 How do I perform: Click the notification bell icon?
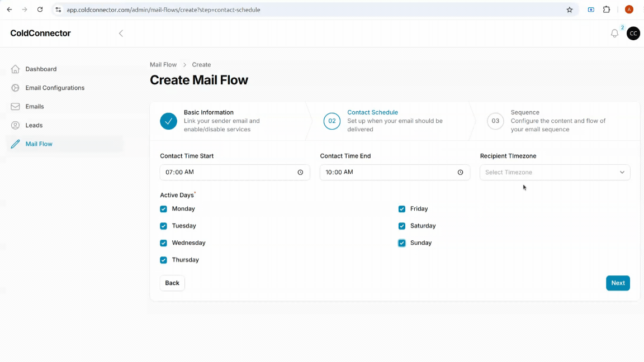(x=614, y=34)
